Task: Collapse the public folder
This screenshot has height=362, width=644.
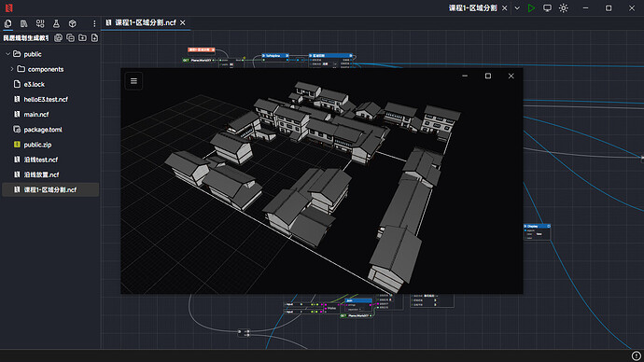Action: tap(7, 54)
